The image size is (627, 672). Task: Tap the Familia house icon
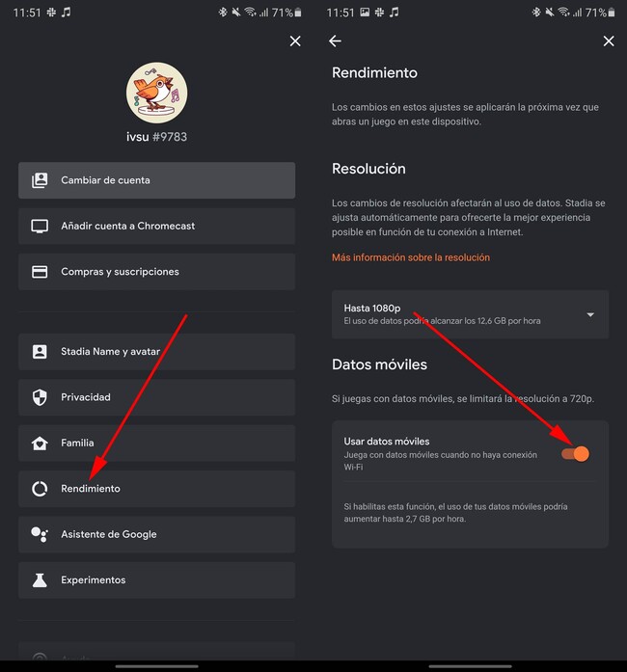click(x=40, y=444)
